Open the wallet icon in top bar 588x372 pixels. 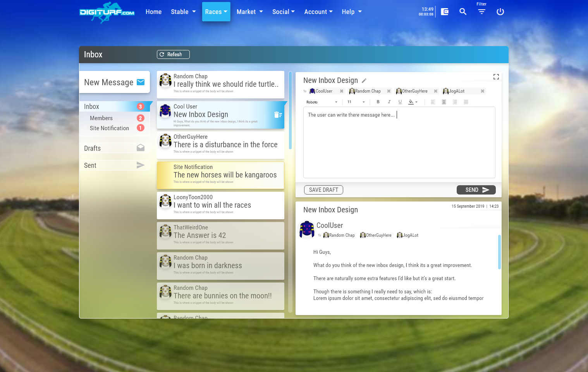(445, 12)
